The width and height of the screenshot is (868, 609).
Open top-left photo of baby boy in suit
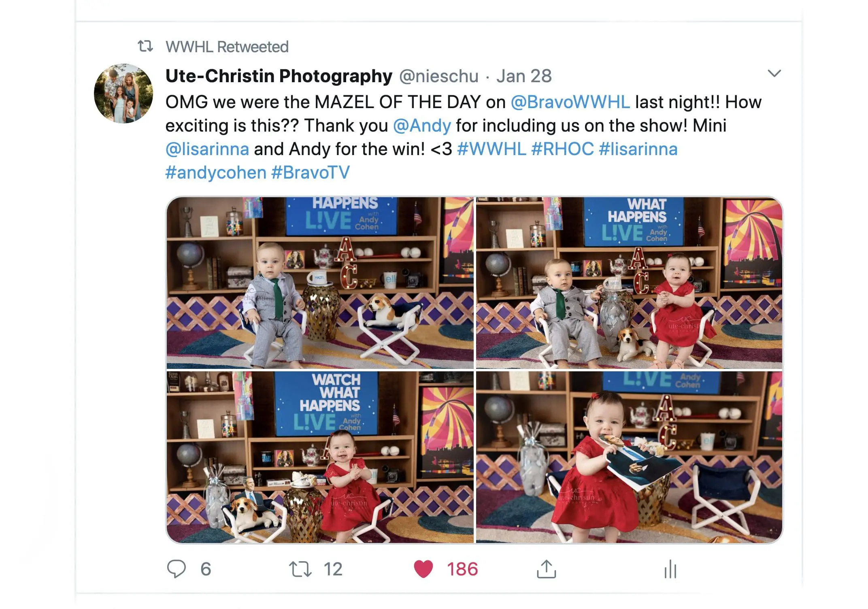pyautogui.click(x=320, y=283)
